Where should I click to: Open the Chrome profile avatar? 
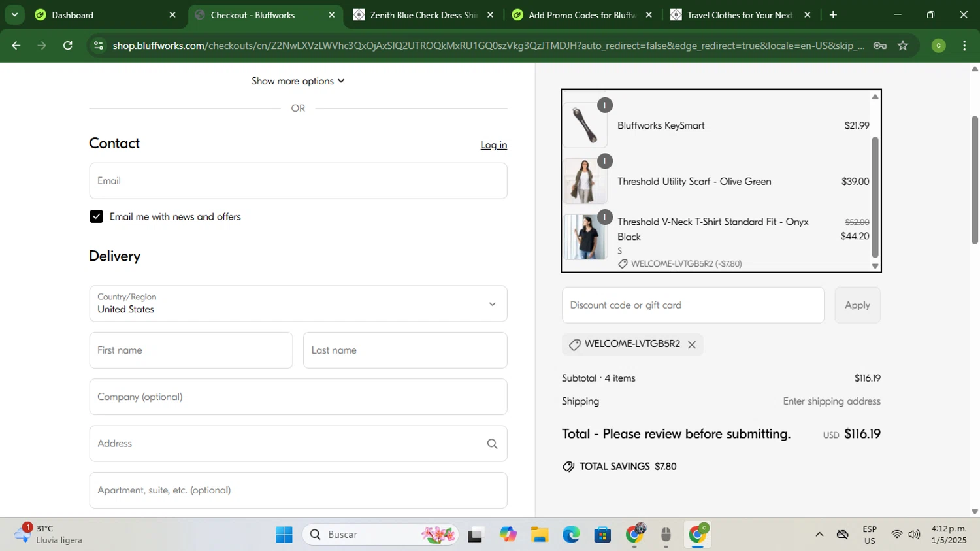(x=938, y=46)
